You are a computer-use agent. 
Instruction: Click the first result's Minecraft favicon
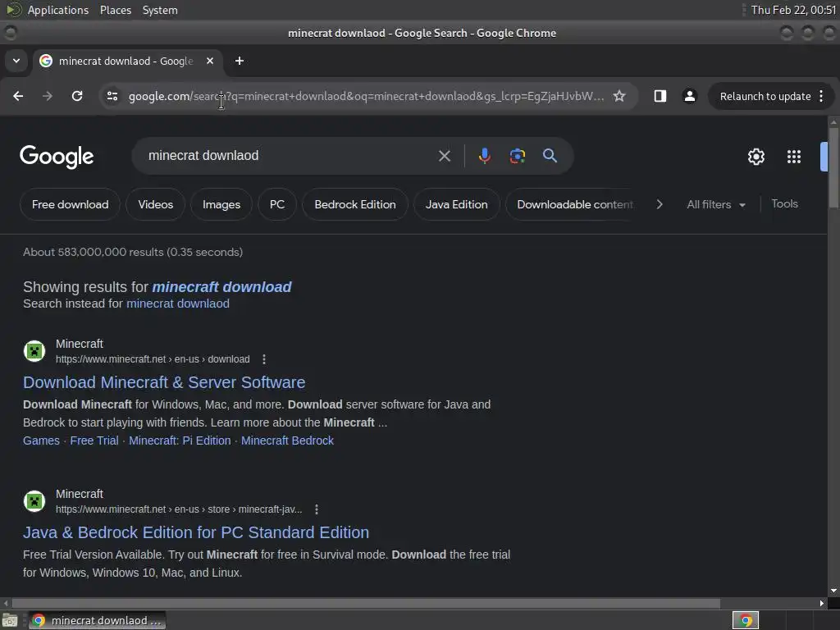[34, 351]
